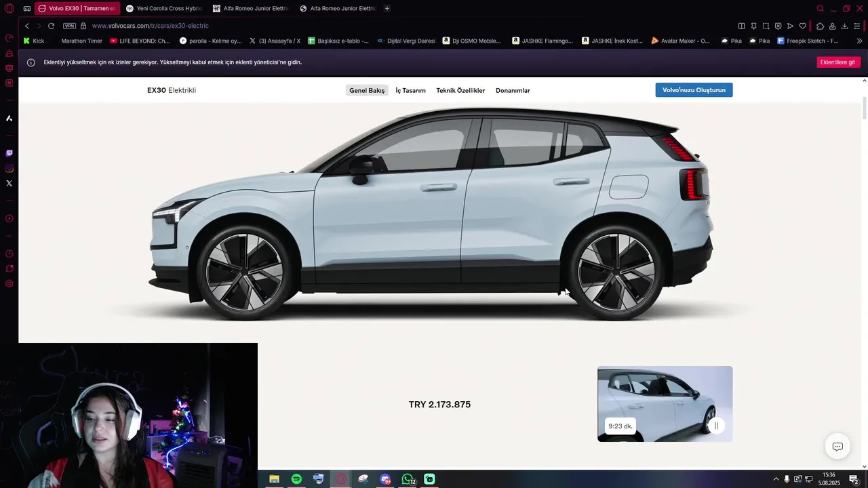Screen dimensions: 868x488
Task: Pause the EX30 video thumbnail
Action: [716, 426]
